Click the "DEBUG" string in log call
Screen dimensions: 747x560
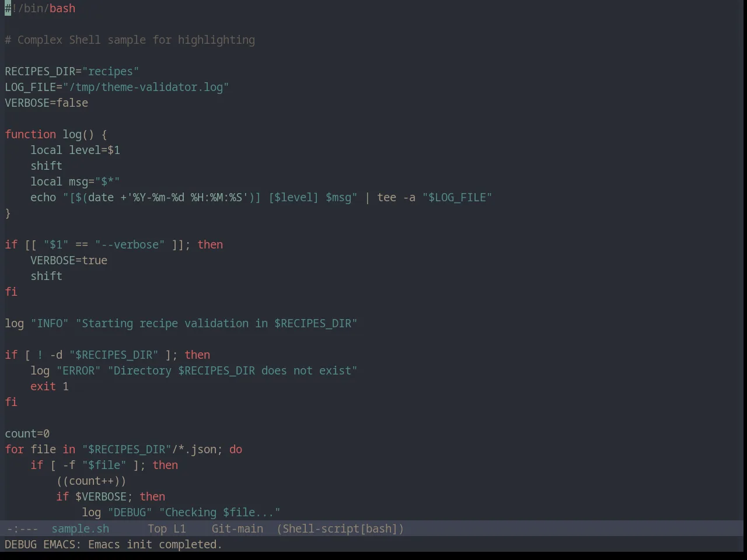pyautogui.click(x=130, y=512)
